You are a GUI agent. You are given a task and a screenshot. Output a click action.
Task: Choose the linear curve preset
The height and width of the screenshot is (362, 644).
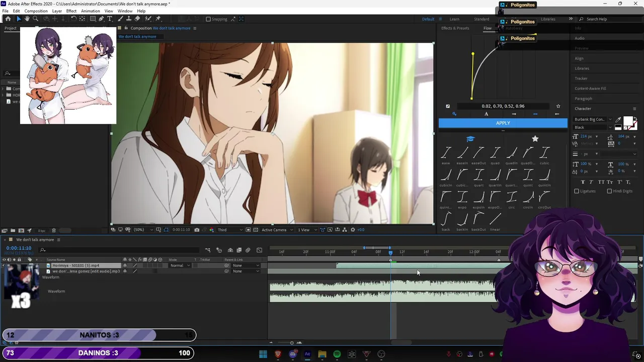tap(495, 222)
